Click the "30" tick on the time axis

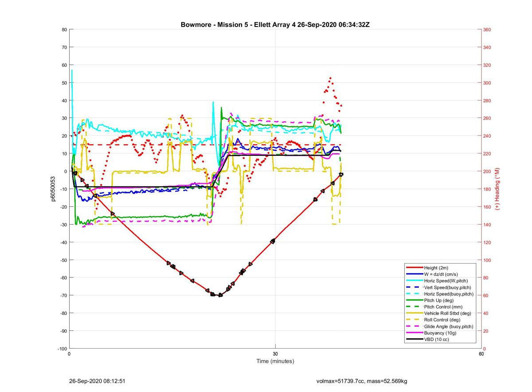[275, 354]
